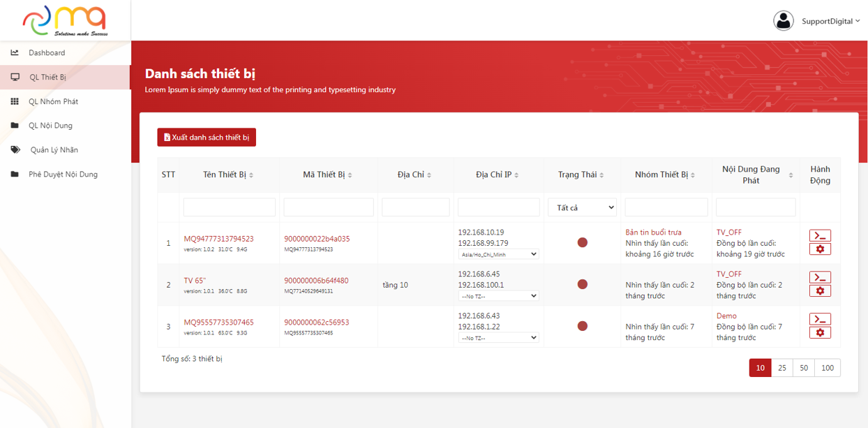Open QL Nội Dung sidebar menu
The height and width of the screenshot is (428, 868).
coord(50,126)
